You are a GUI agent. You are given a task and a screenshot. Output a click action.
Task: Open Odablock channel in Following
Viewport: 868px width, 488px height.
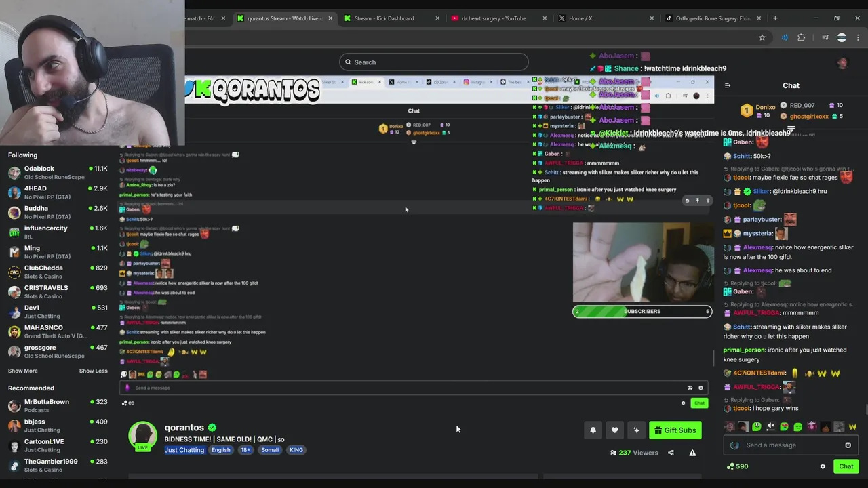click(58, 173)
